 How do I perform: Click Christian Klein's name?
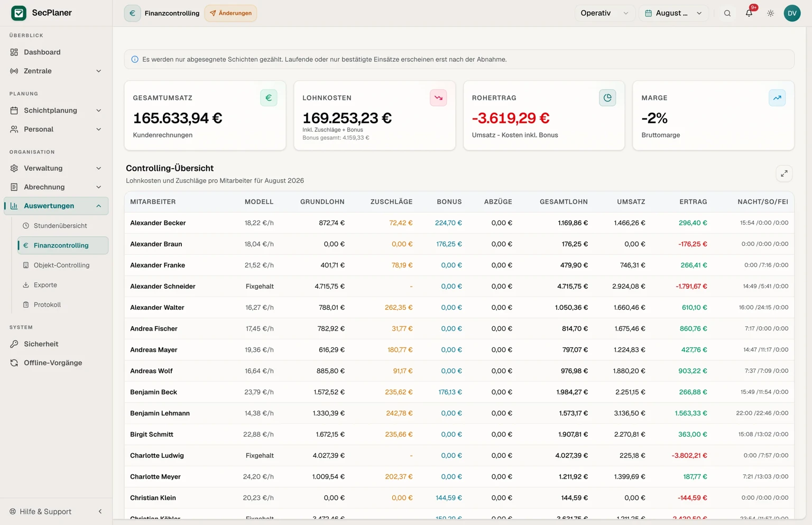point(153,498)
